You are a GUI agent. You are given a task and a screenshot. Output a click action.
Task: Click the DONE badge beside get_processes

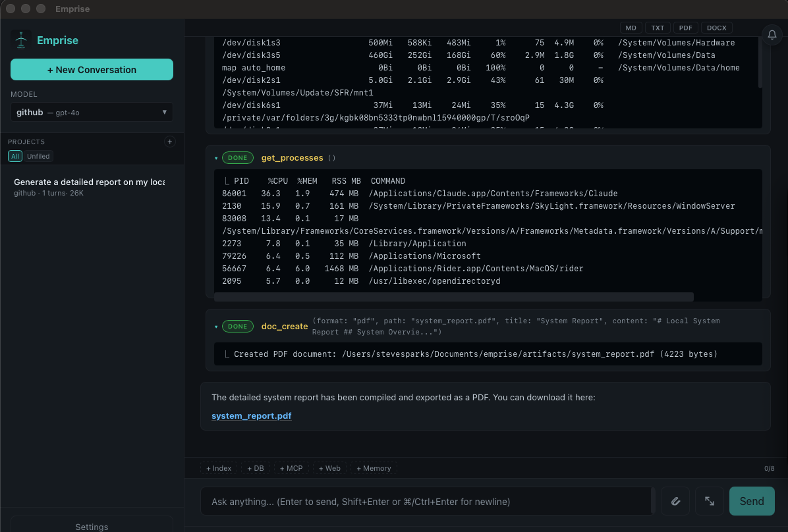point(238,158)
